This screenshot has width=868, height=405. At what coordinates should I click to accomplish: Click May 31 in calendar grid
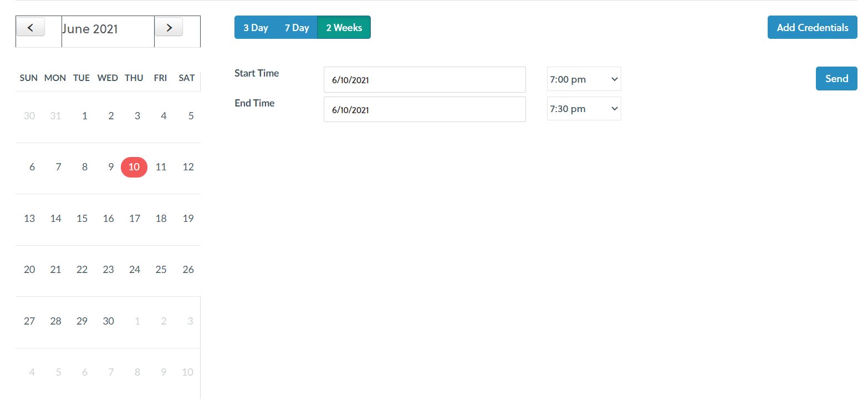pos(55,116)
